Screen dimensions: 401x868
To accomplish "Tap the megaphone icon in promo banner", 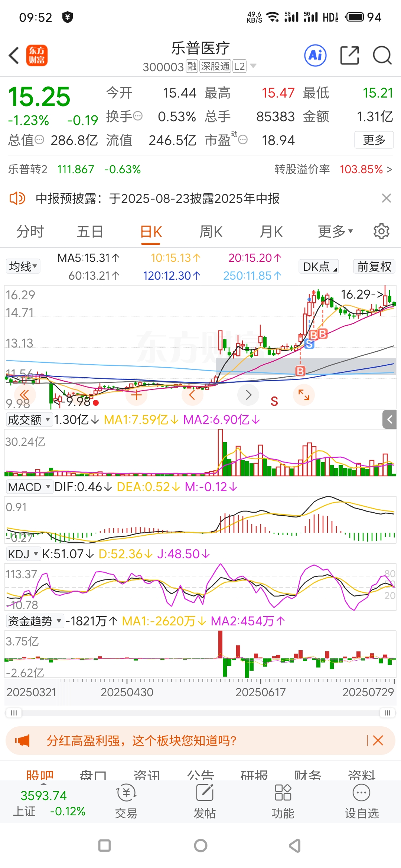I will click(22, 741).
